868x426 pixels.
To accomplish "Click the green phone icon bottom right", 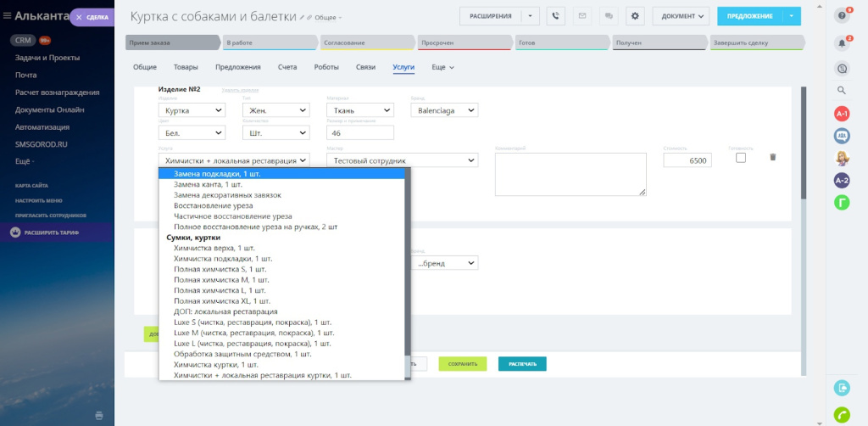I will coord(842,414).
